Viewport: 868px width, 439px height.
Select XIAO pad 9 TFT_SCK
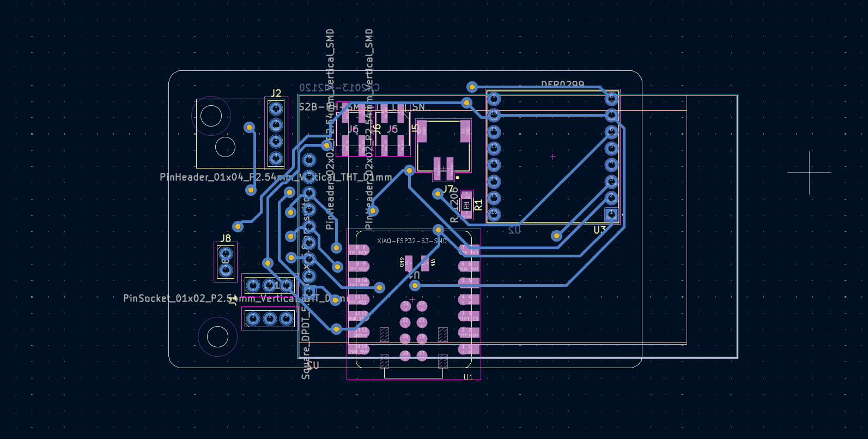[x=359, y=266]
